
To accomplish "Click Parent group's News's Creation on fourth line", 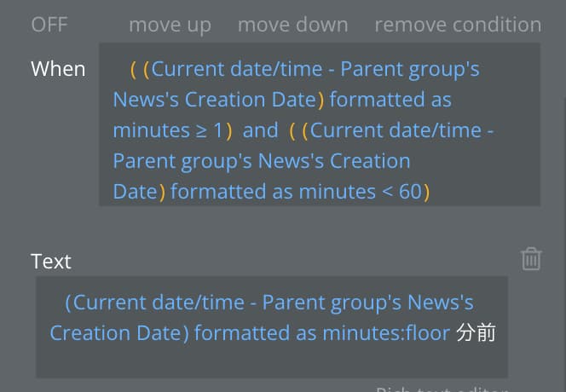I will 262,161.
